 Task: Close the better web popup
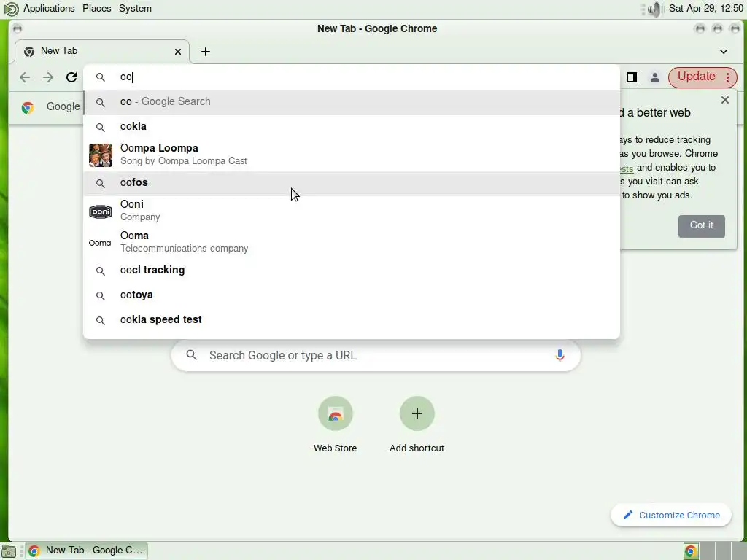[x=725, y=100]
